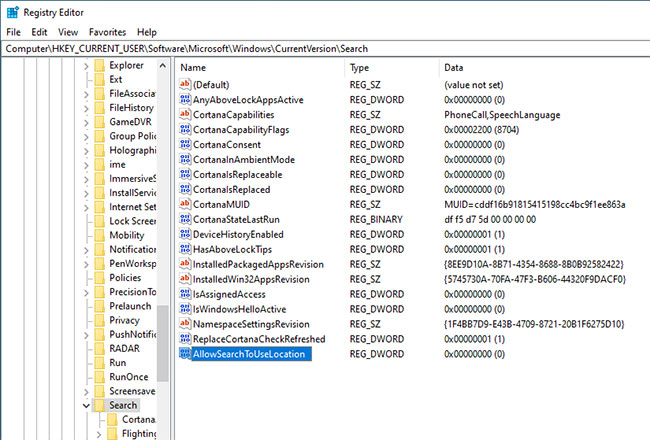Image resolution: width=650 pixels, height=440 pixels.
Task: Click the tree pane scrollbar thumb
Action: [162, 343]
